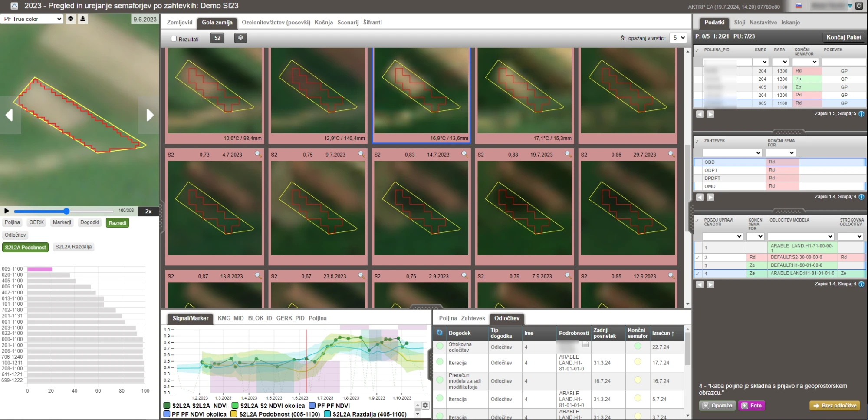The height and width of the screenshot is (420, 868).
Task: Enable the Rezultati checkbox
Action: [x=174, y=39]
